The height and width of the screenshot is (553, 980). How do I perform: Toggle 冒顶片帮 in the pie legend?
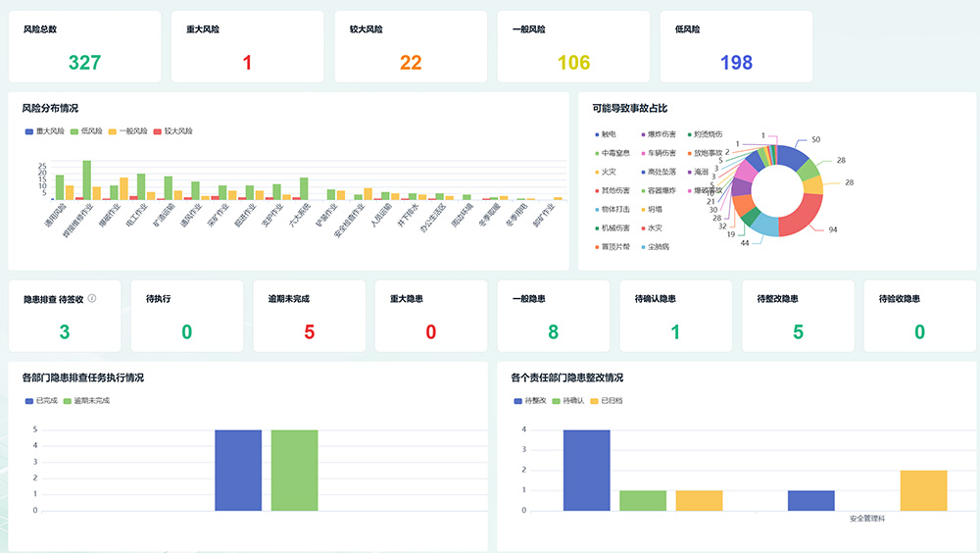coord(612,247)
